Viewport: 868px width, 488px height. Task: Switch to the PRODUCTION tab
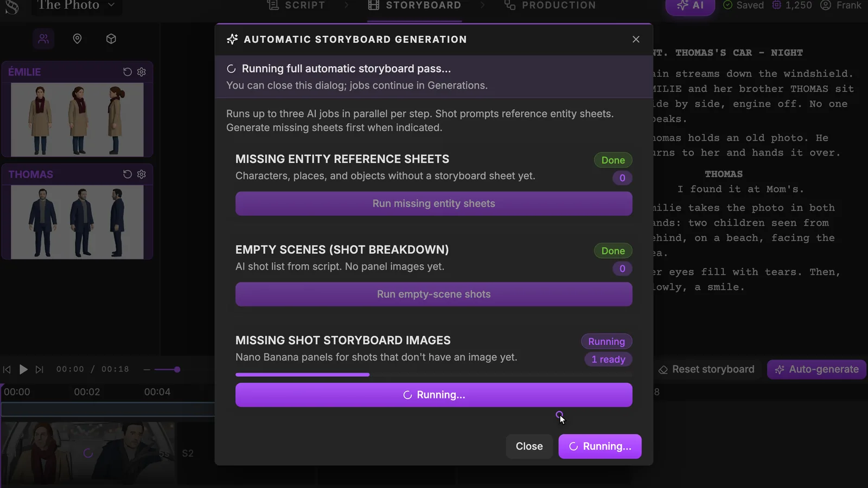click(x=550, y=5)
